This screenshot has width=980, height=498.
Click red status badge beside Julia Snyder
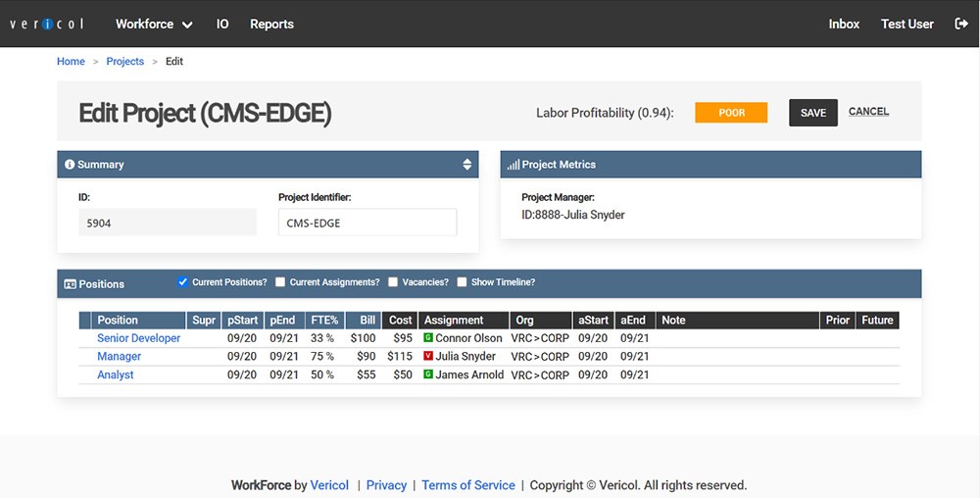point(428,357)
